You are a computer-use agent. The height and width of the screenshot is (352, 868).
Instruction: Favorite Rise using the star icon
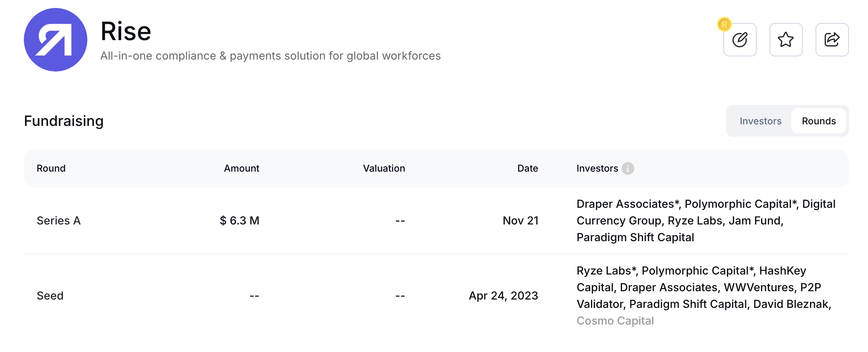click(x=786, y=40)
